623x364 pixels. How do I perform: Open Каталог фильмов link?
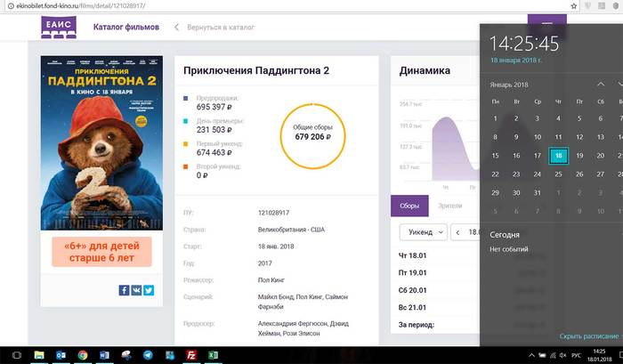pos(126,28)
